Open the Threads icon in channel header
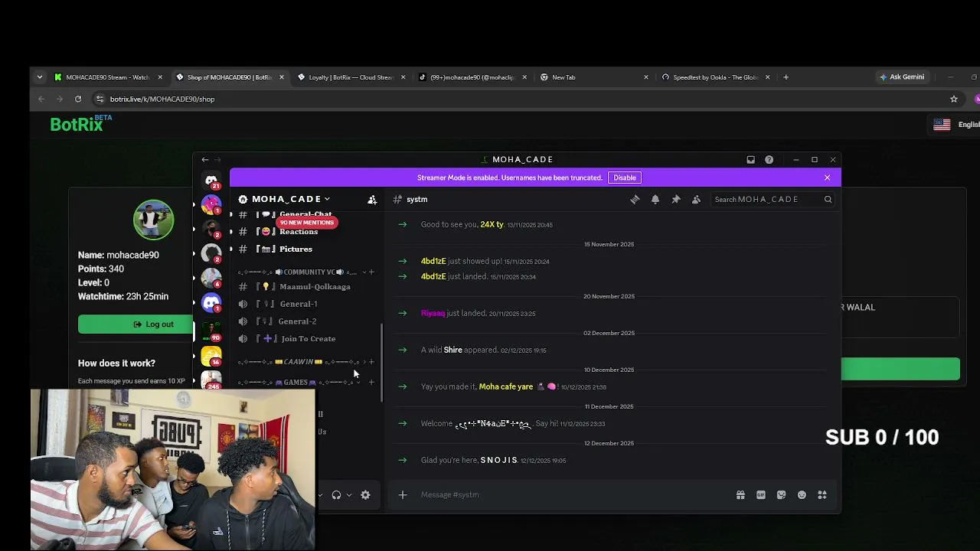 [635, 199]
